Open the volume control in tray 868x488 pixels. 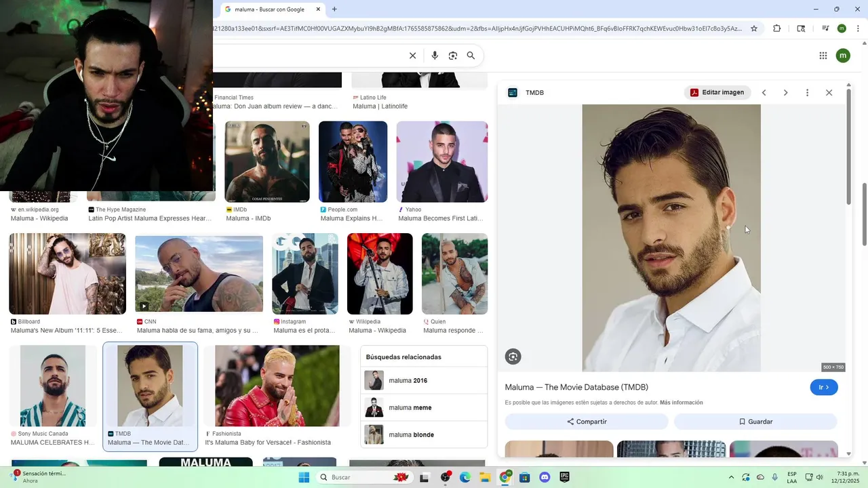point(819,477)
